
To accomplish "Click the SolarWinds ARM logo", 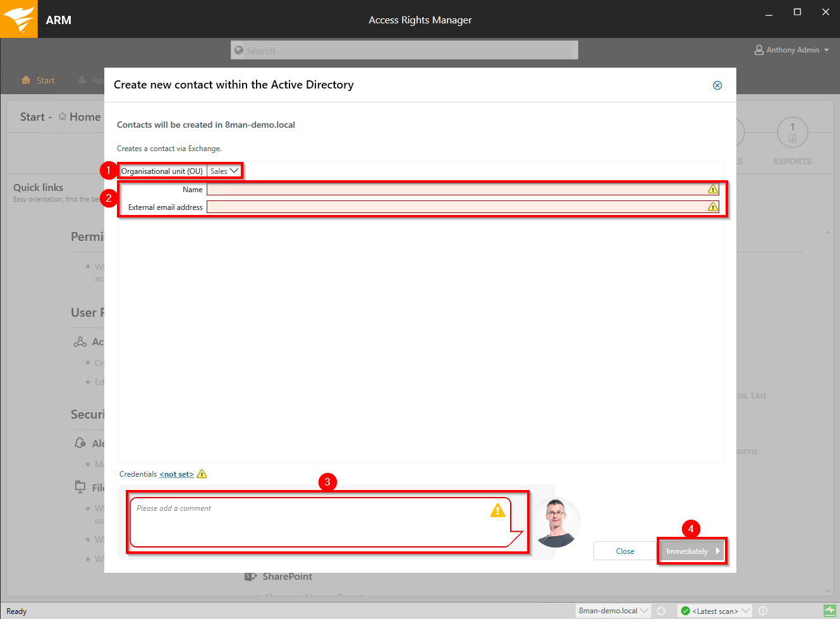I will click(18, 19).
